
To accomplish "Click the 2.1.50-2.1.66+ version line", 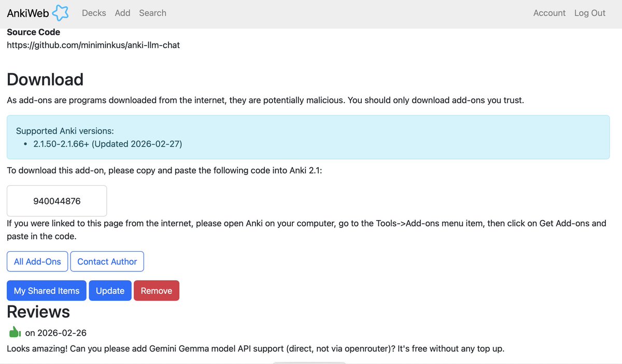I will [108, 144].
